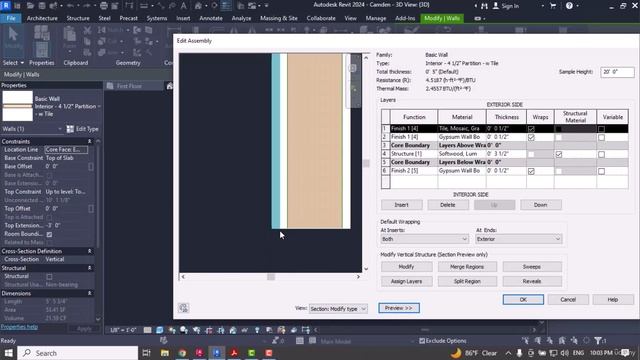640x360 pixels.
Task: Click the volume speaker icon in system tray
Action: click(x=564, y=353)
